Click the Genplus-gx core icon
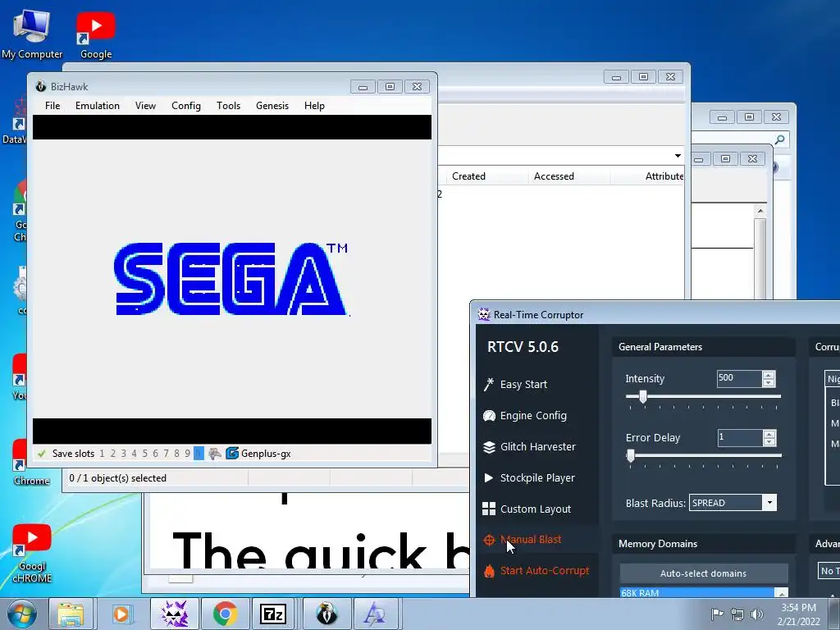The width and height of the screenshot is (840, 630). [x=232, y=453]
